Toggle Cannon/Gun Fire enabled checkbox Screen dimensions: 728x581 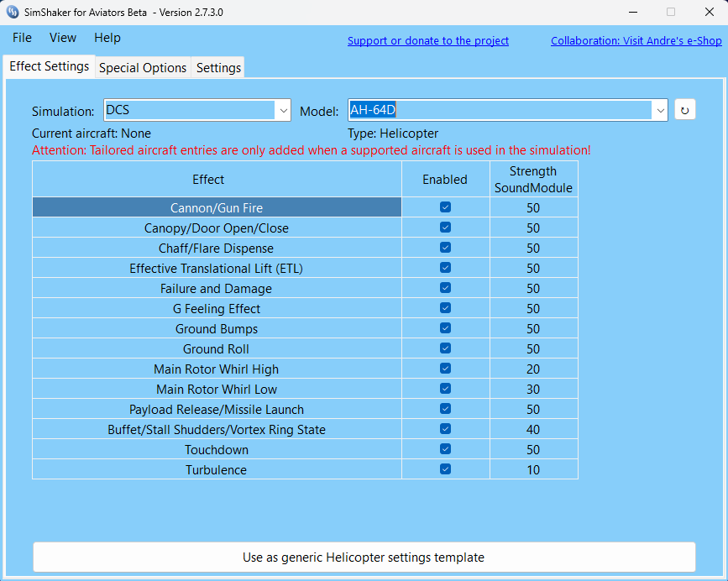[x=445, y=207]
